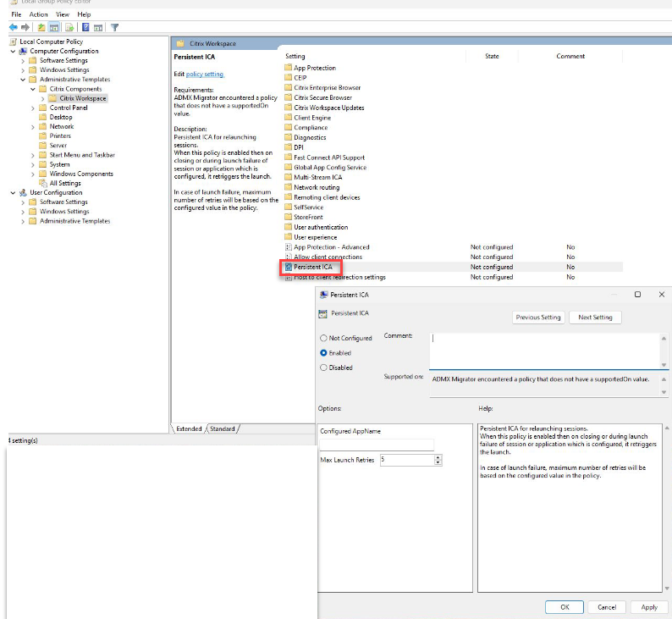Click the Up one level folder icon

click(40, 27)
